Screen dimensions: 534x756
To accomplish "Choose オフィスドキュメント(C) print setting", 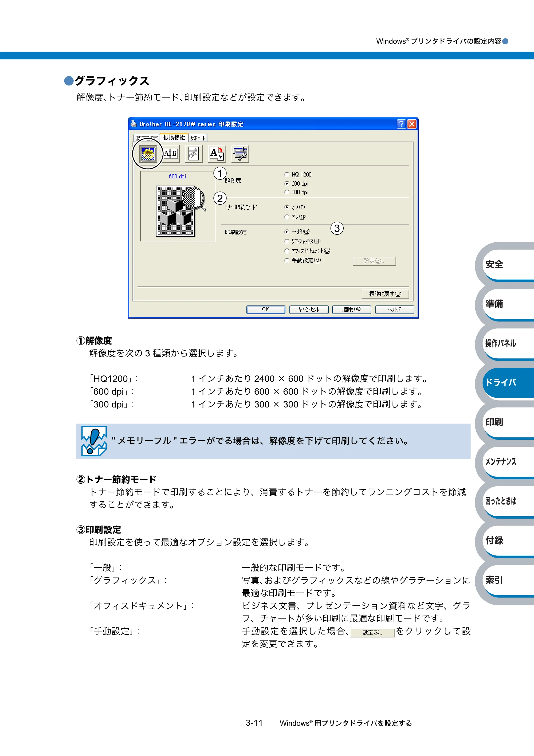I will (x=287, y=251).
